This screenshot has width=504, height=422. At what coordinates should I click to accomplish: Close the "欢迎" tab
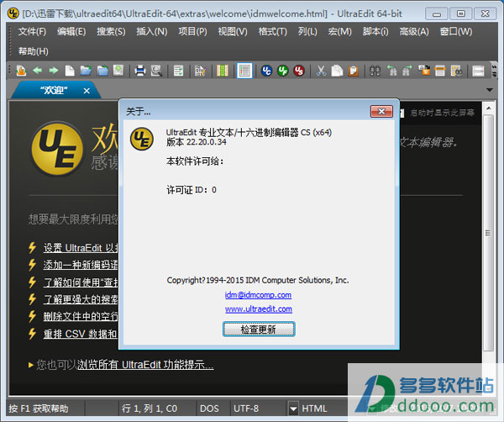(87, 91)
